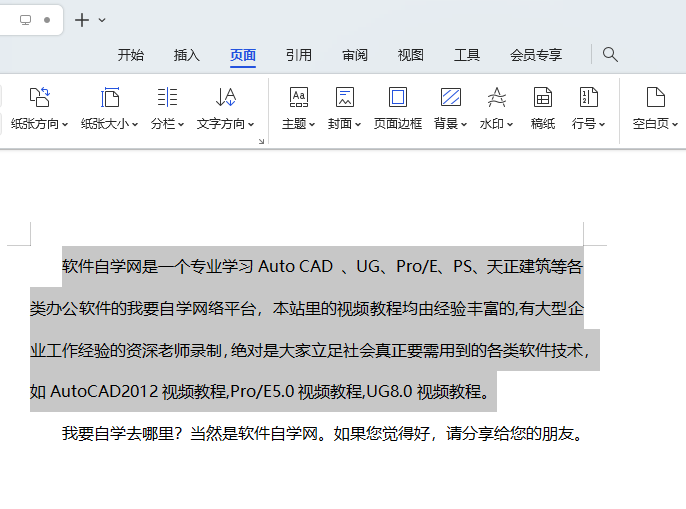Click the 封面 cover page icon
The height and width of the screenshot is (509, 686).
[x=345, y=97]
